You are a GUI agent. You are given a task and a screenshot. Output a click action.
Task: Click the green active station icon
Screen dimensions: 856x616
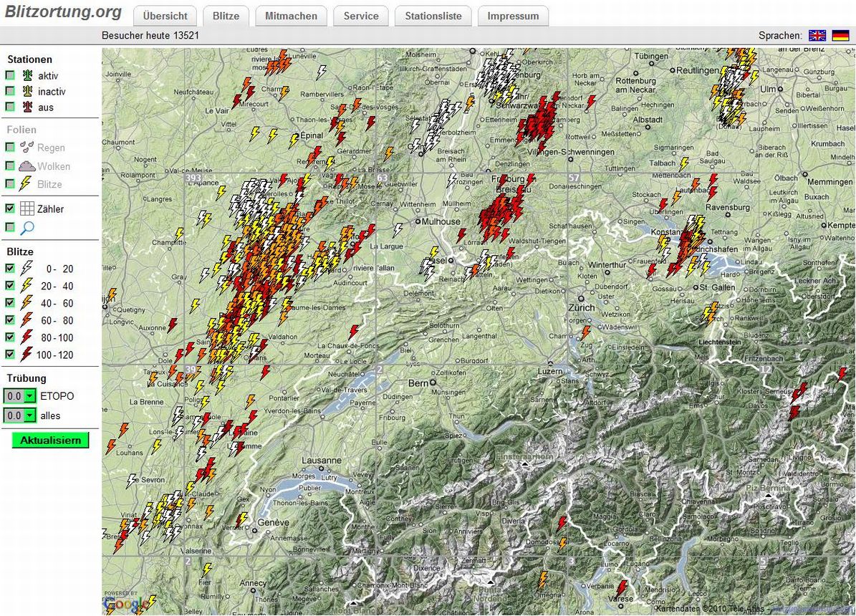coord(27,75)
